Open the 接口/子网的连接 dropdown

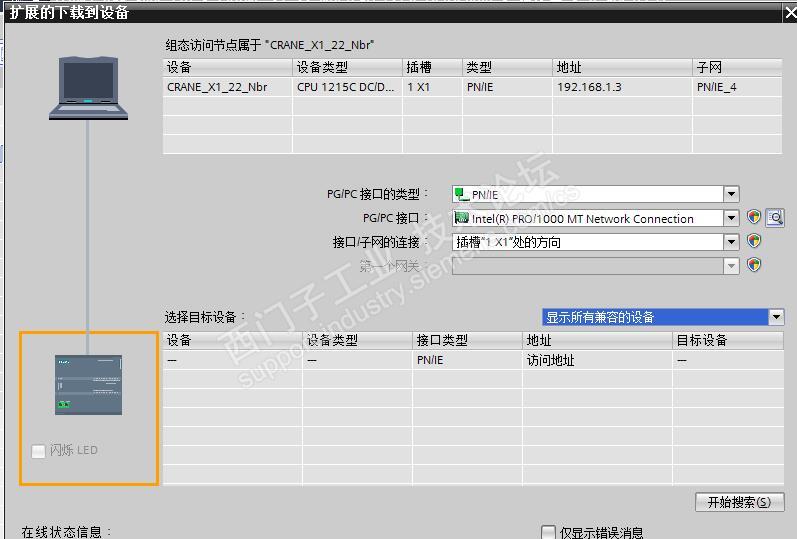(x=731, y=242)
